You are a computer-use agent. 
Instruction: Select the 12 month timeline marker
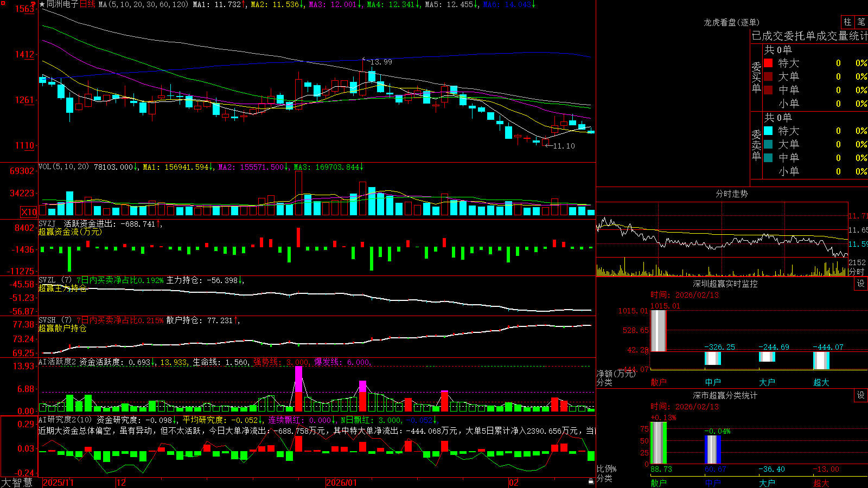(122, 483)
